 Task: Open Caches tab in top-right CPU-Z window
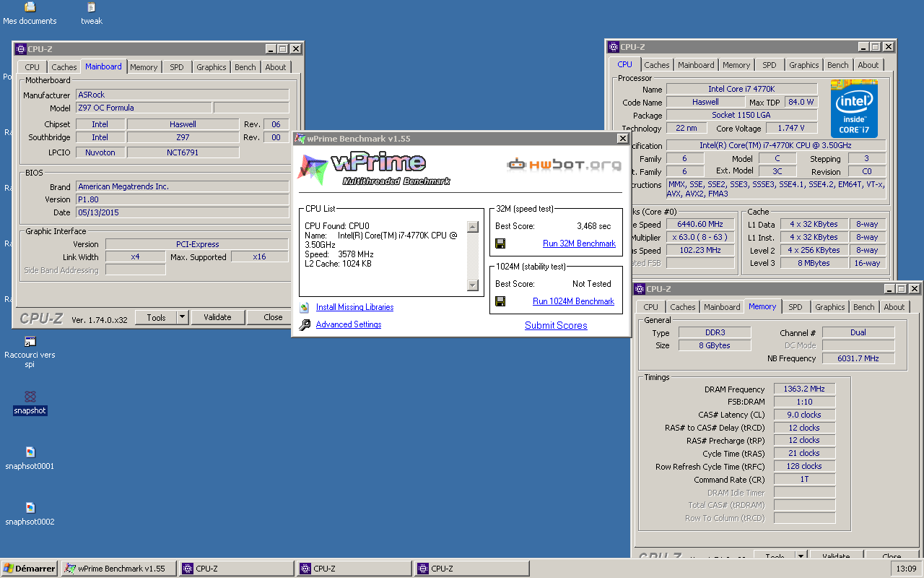657,65
